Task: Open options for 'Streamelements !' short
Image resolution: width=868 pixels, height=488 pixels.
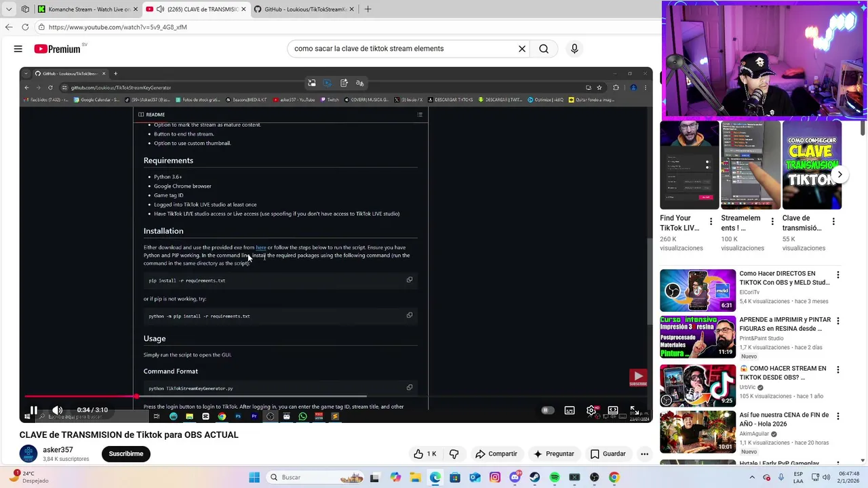Action: point(772,222)
